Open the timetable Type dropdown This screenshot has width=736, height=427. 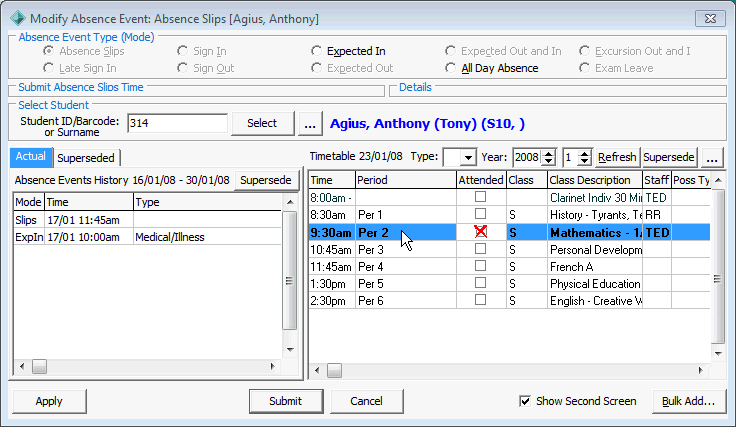(468, 157)
